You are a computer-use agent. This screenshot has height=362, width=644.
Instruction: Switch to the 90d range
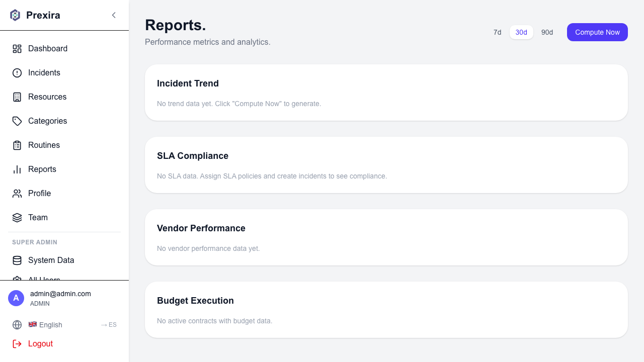[547, 32]
